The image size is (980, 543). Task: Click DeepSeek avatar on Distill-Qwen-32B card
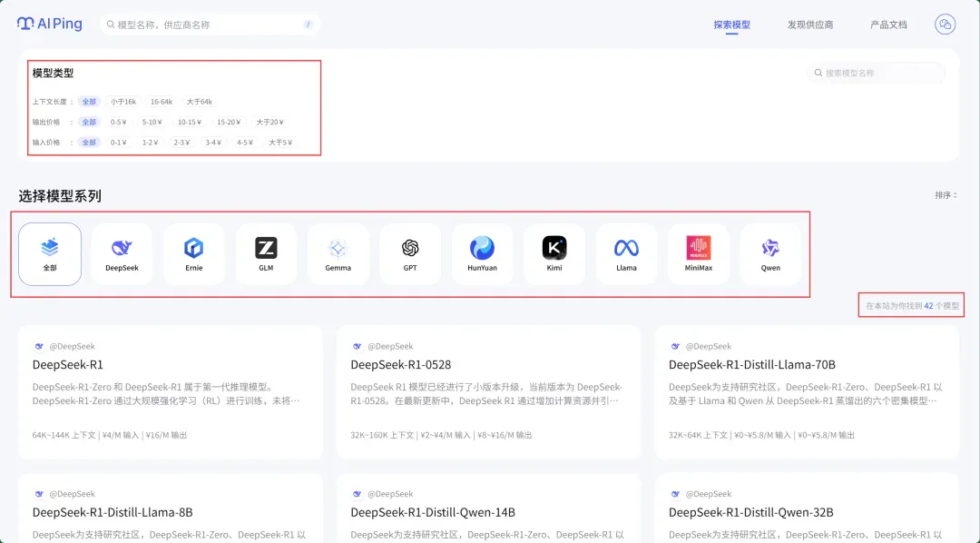[x=675, y=494]
